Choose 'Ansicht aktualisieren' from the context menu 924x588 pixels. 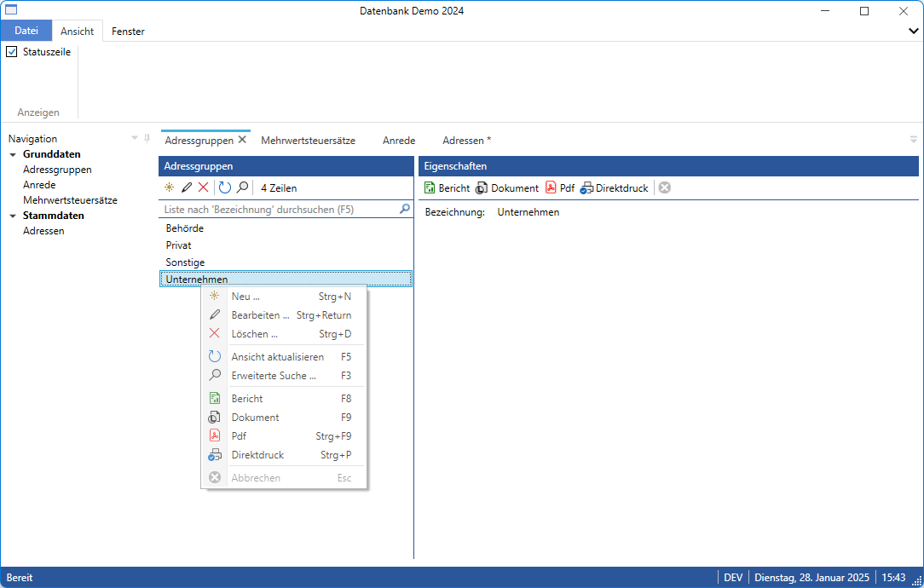tap(284, 357)
